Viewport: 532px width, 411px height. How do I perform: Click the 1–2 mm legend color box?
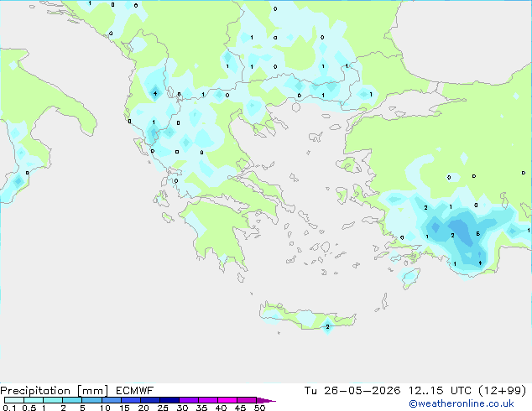pyautogui.click(x=53, y=400)
